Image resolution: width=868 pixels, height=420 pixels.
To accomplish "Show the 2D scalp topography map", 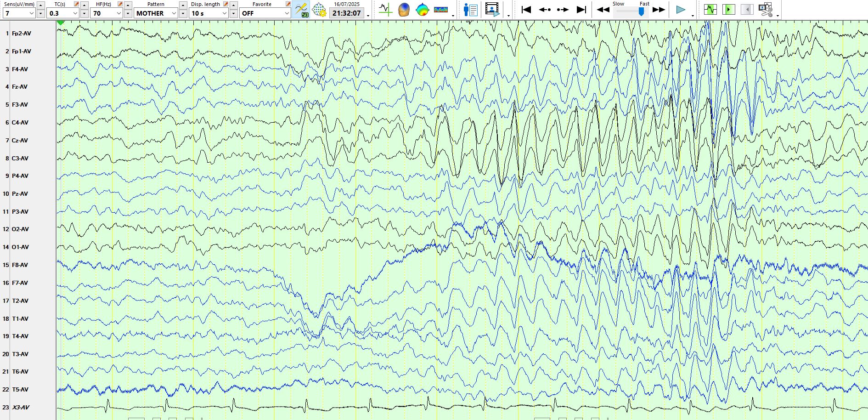I will [x=422, y=9].
